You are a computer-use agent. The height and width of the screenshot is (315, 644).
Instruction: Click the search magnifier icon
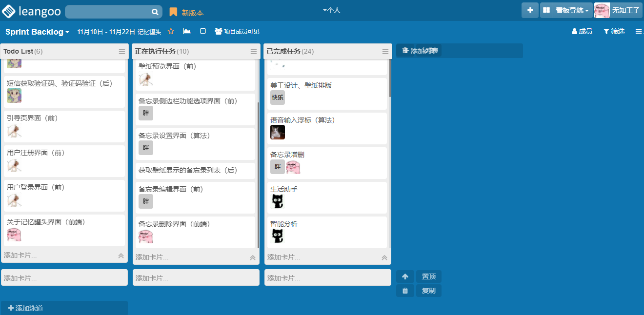coord(155,12)
